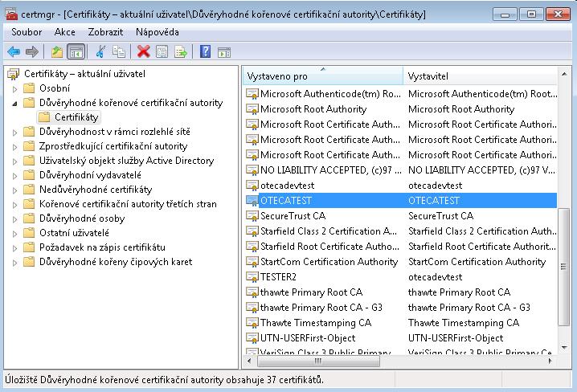The height and width of the screenshot is (392, 577).
Task: Expand the Osobní tree node
Action: pyautogui.click(x=14, y=89)
